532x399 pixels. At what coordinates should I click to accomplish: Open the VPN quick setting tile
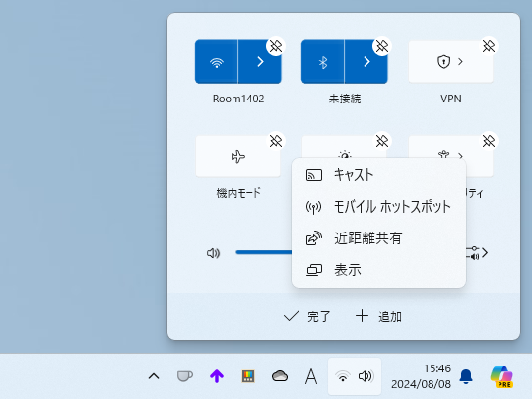450,62
